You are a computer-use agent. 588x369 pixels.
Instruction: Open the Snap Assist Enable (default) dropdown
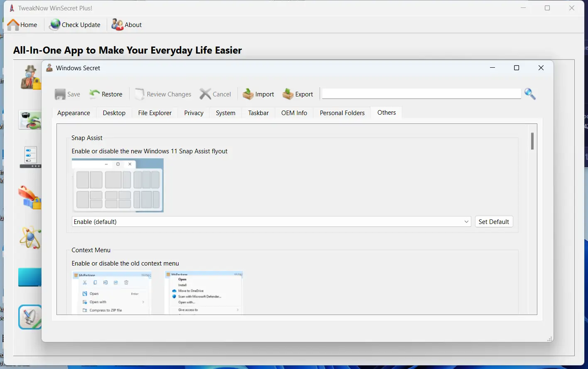(272, 221)
